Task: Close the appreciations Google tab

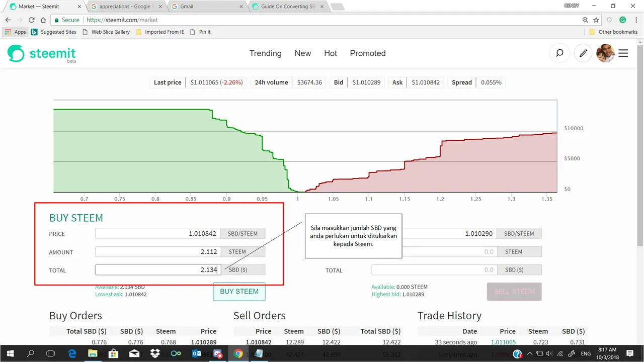Action: (160, 7)
